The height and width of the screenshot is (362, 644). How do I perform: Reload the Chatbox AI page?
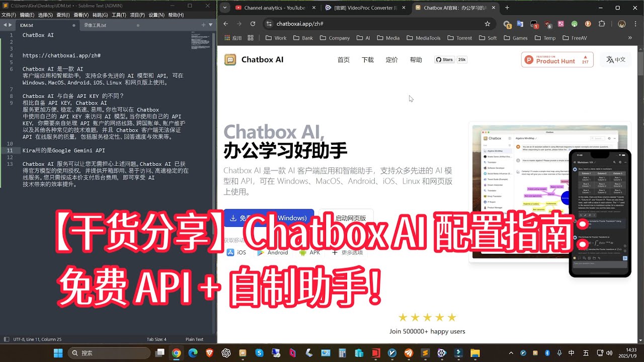pyautogui.click(x=253, y=24)
